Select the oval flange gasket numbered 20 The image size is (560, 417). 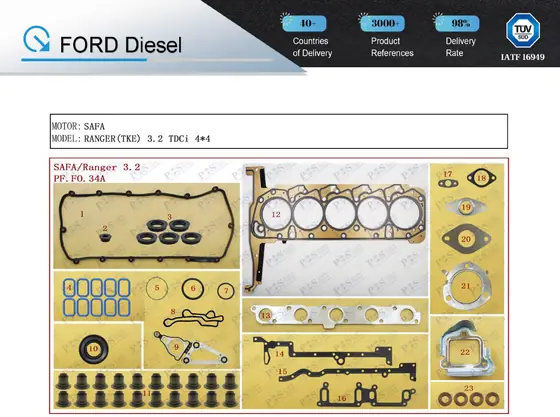coord(466,238)
